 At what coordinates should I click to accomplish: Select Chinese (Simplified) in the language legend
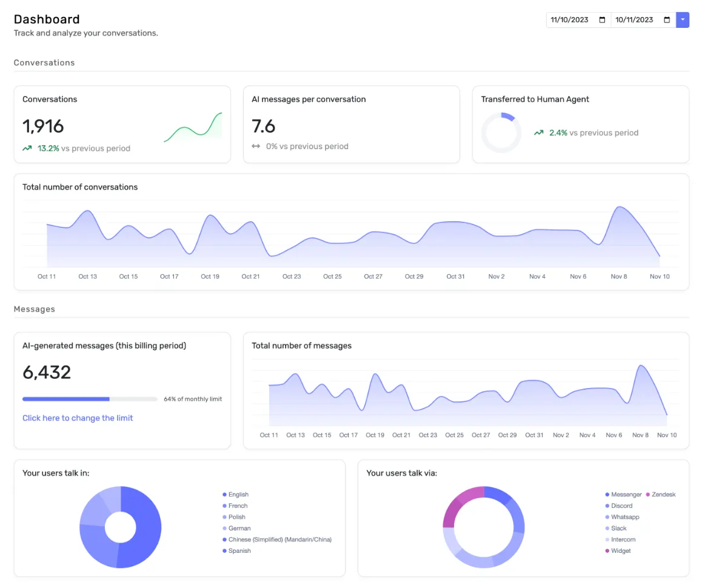point(279,540)
